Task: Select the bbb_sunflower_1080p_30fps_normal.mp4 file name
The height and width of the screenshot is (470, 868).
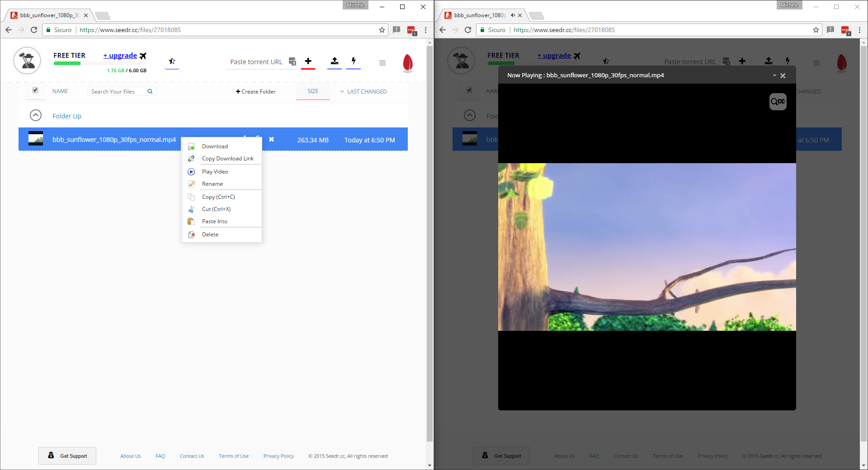Action: (x=114, y=140)
